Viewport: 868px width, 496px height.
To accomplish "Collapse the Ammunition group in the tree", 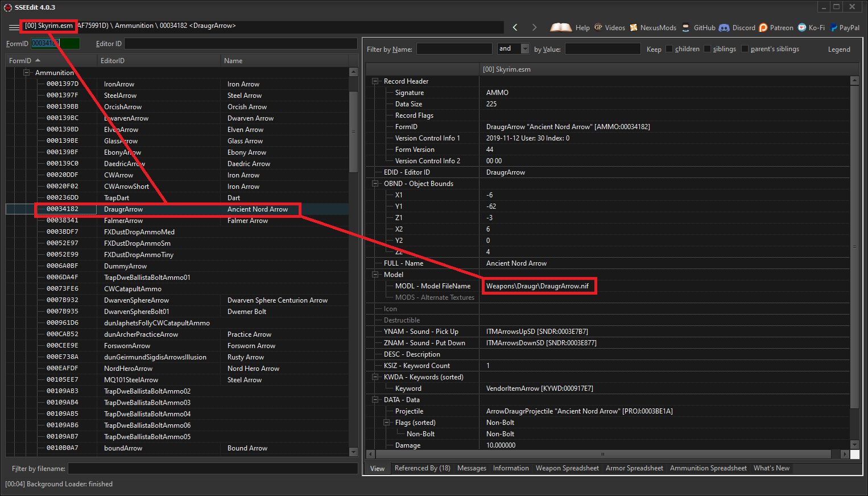I will (26, 72).
